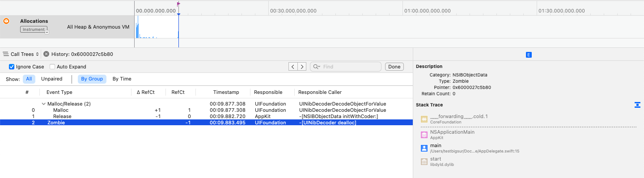Go to previous find result

pos(293,67)
